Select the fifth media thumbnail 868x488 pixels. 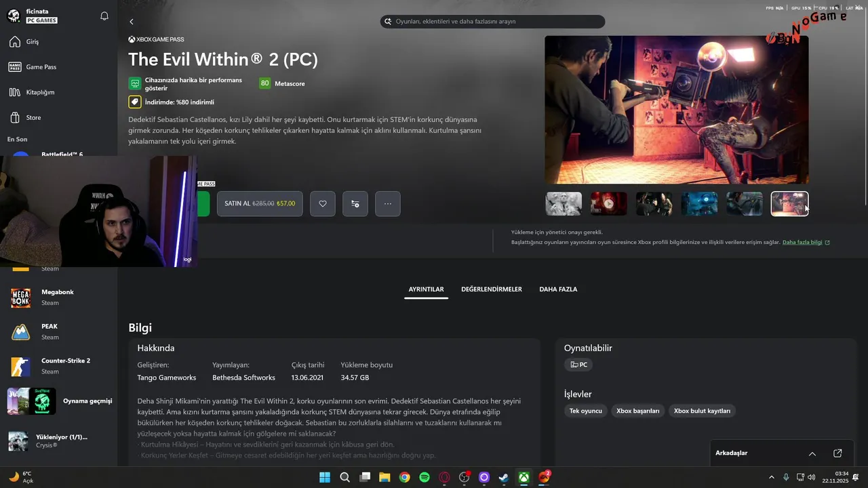(x=745, y=203)
